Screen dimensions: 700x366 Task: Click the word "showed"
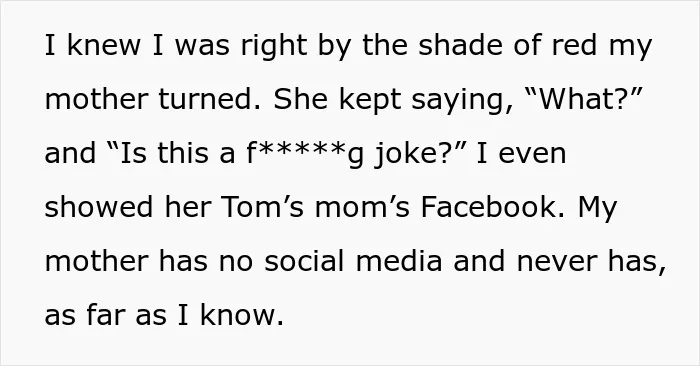(x=99, y=207)
